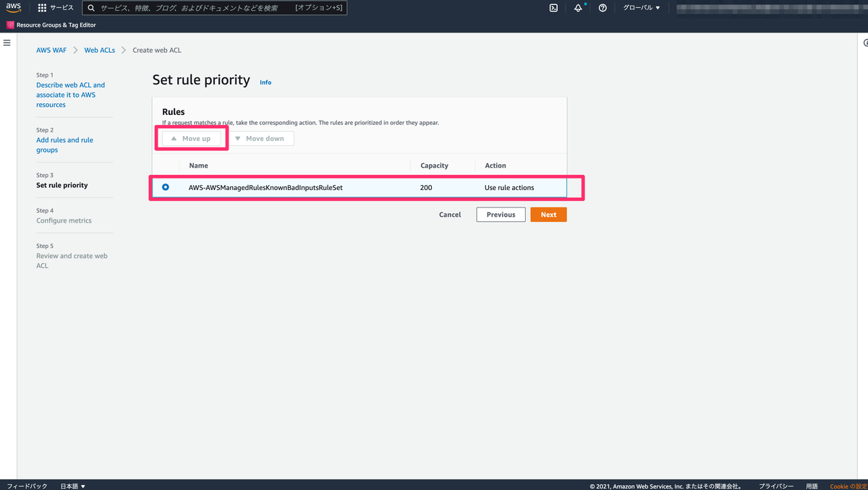Image resolution: width=868 pixels, height=490 pixels.
Task: Click the Move up arrow button
Action: (x=192, y=138)
